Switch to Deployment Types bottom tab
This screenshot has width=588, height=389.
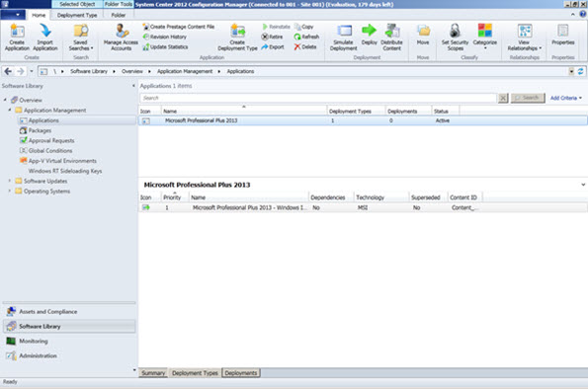(x=195, y=373)
